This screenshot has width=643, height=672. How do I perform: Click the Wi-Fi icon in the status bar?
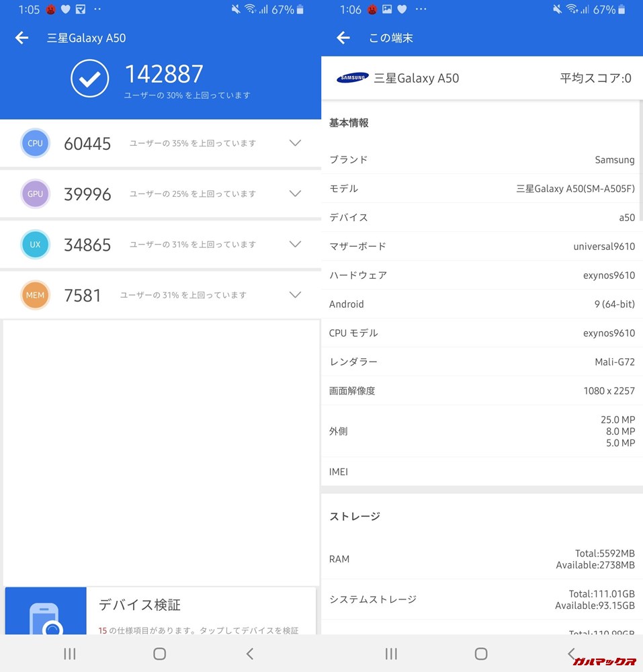tap(251, 9)
